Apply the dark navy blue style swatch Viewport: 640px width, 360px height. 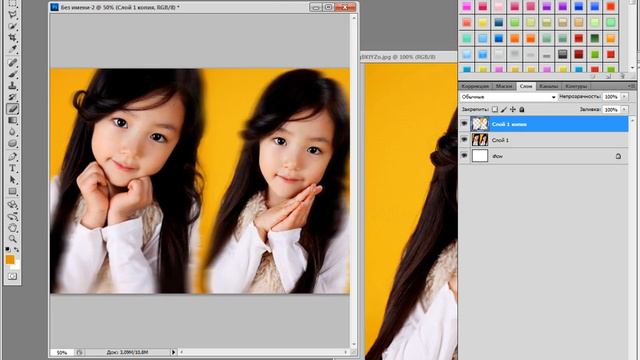[498, 22]
